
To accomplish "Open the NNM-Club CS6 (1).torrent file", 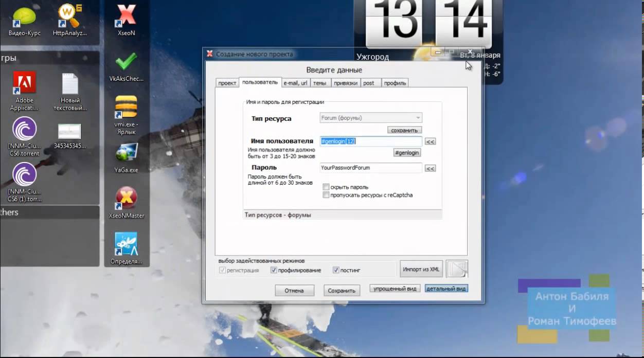I will 24,182.
